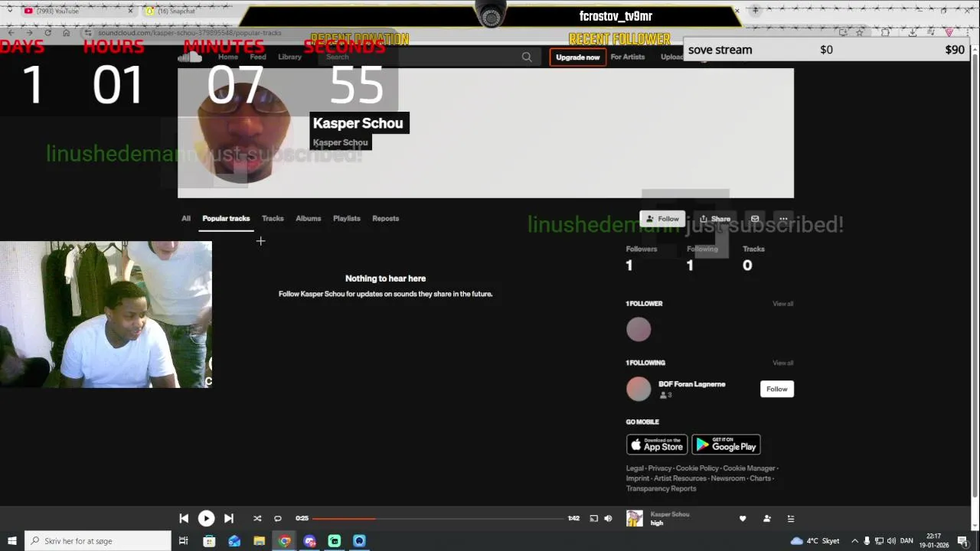Open the notification center icon in the taskbar
Viewport: 980px width, 551px height.
pos(962,541)
